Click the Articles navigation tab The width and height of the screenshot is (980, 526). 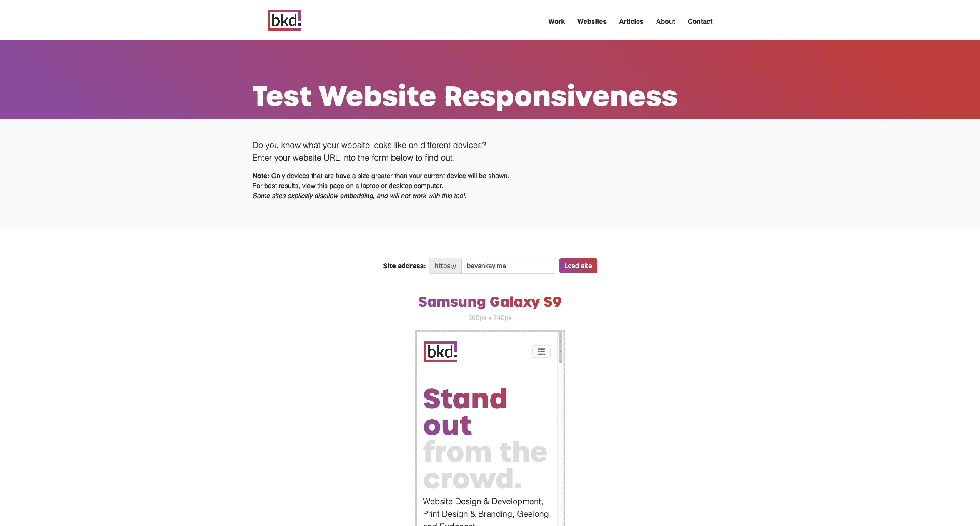pos(631,21)
